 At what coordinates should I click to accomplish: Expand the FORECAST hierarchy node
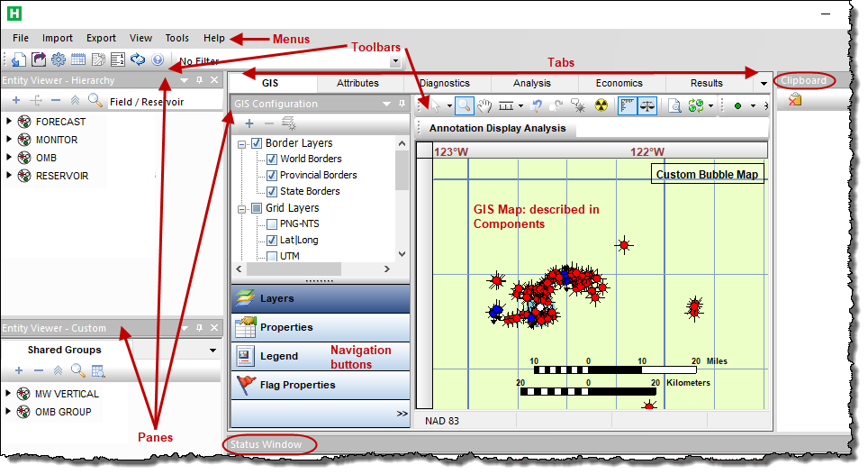pyautogui.click(x=9, y=121)
